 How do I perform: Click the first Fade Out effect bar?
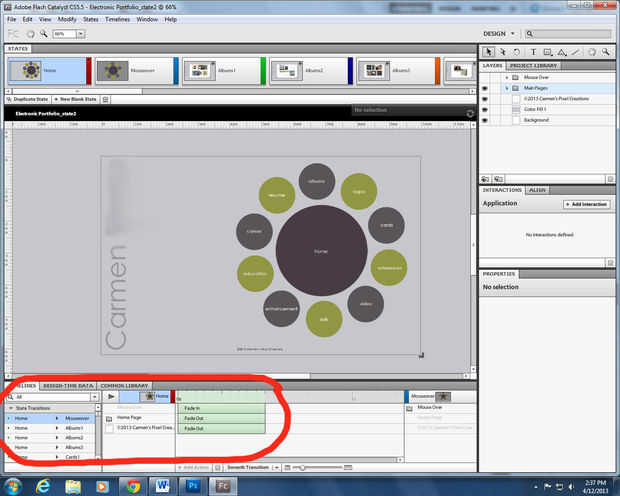coord(221,418)
